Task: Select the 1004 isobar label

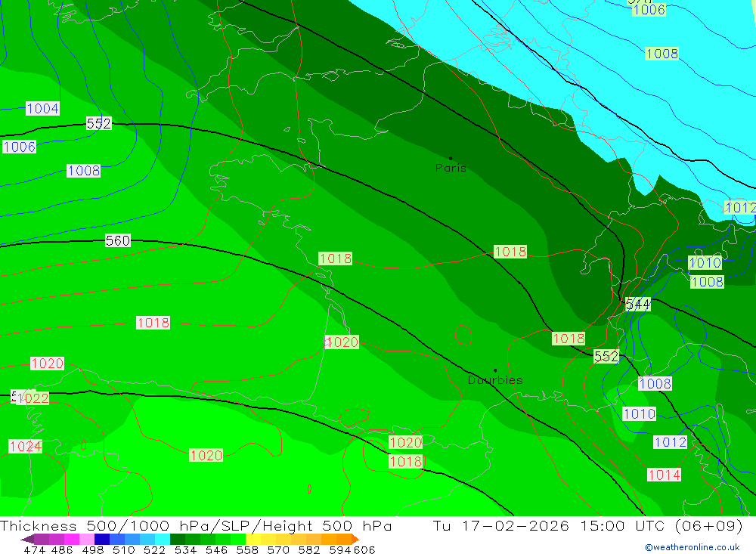Action: coord(42,109)
